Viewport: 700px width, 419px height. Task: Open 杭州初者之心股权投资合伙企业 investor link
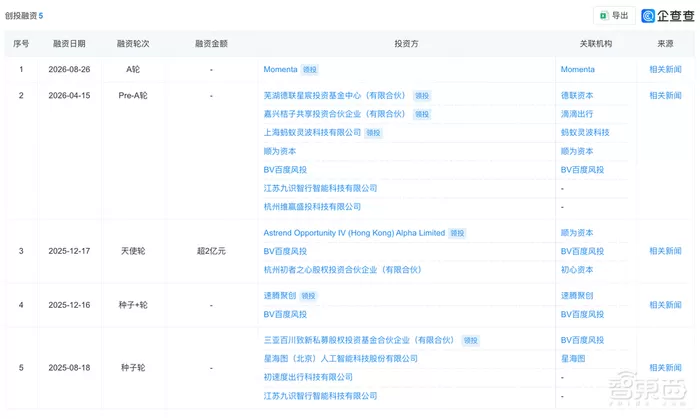pos(342,270)
